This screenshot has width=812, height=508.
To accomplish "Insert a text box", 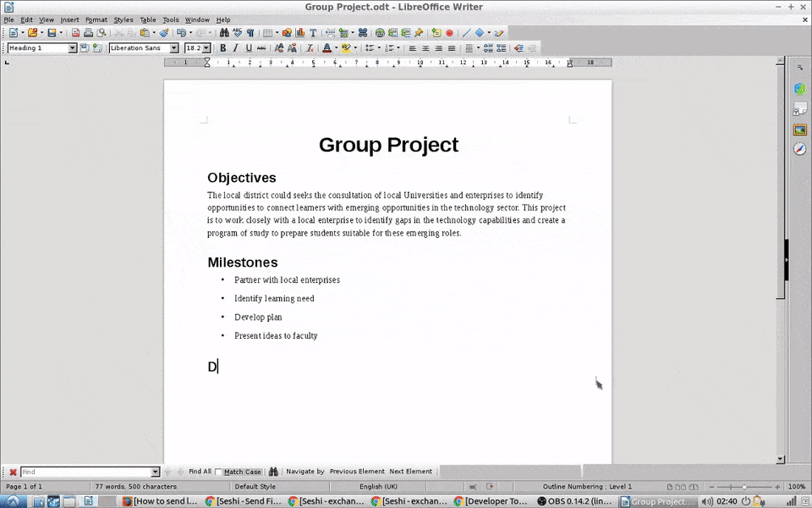I will click(313, 33).
